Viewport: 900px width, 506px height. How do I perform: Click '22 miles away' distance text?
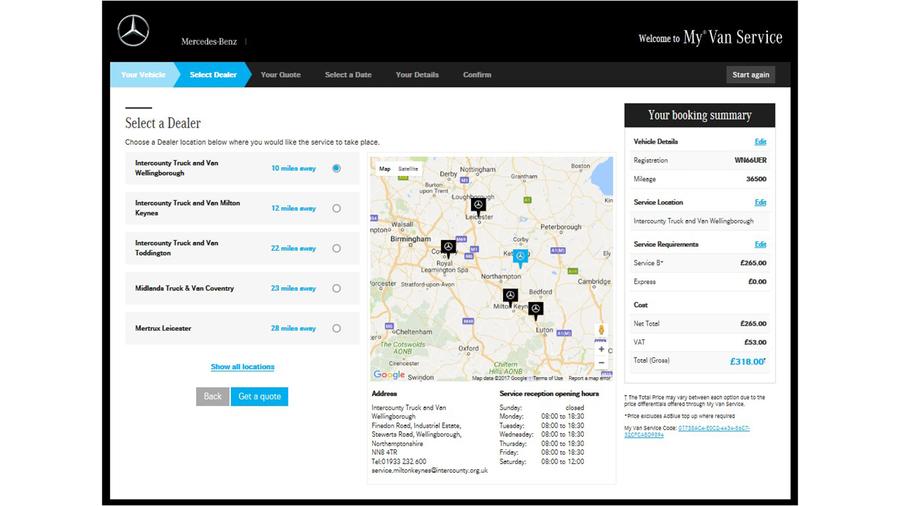293,248
